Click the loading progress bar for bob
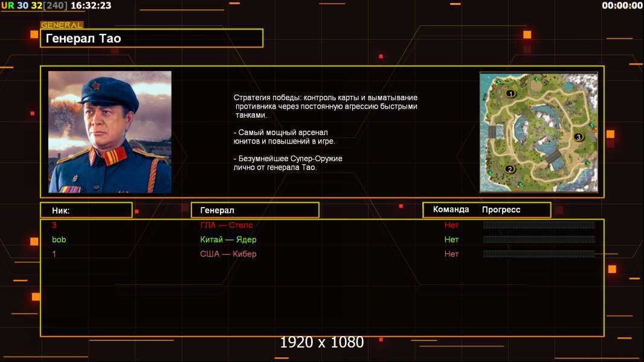Image resolution: width=644 pixels, height=362 pixels. click(539, 240)
